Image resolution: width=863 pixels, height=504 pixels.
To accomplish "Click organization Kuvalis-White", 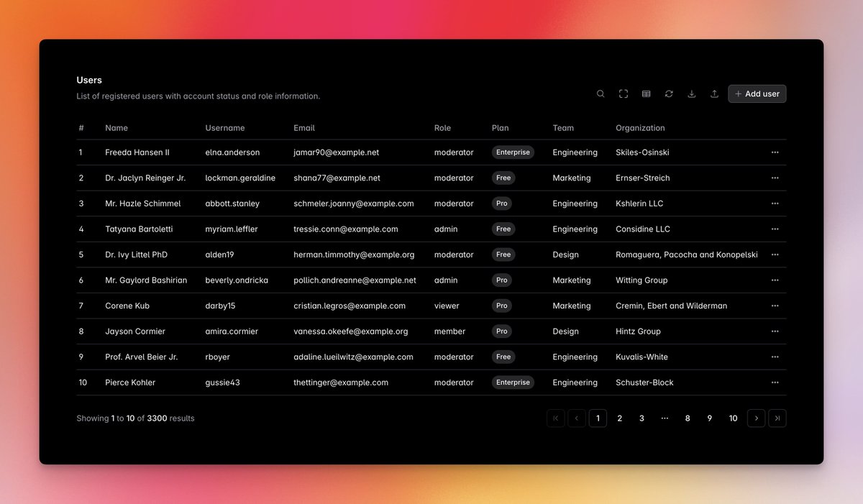I will [641, 357].
